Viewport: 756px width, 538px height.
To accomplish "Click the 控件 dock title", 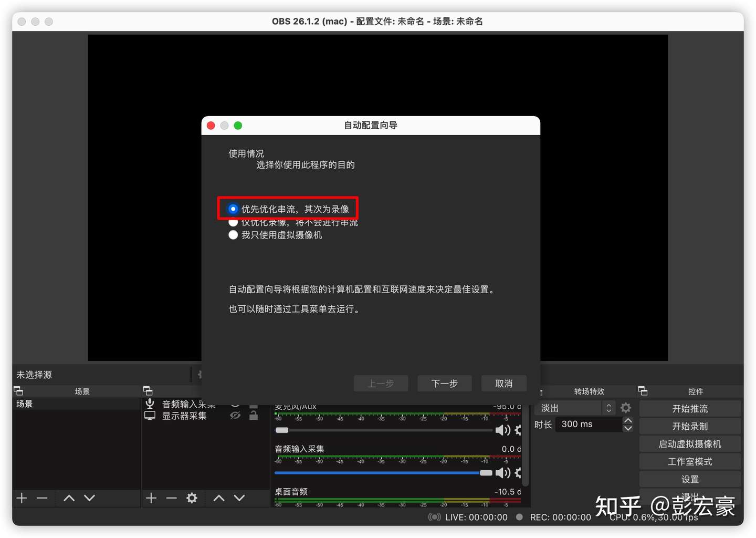I will [696, 391].
